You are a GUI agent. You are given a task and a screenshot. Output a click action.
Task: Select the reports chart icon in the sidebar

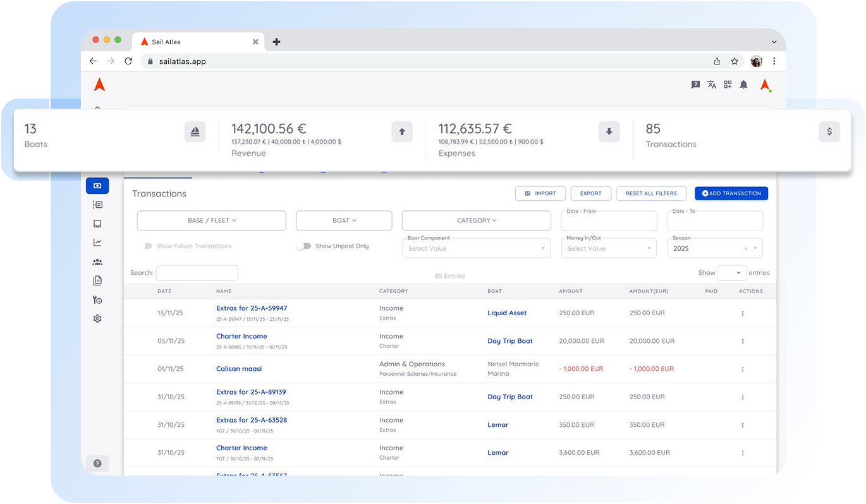pyautogui.click(x=97, y=243)
